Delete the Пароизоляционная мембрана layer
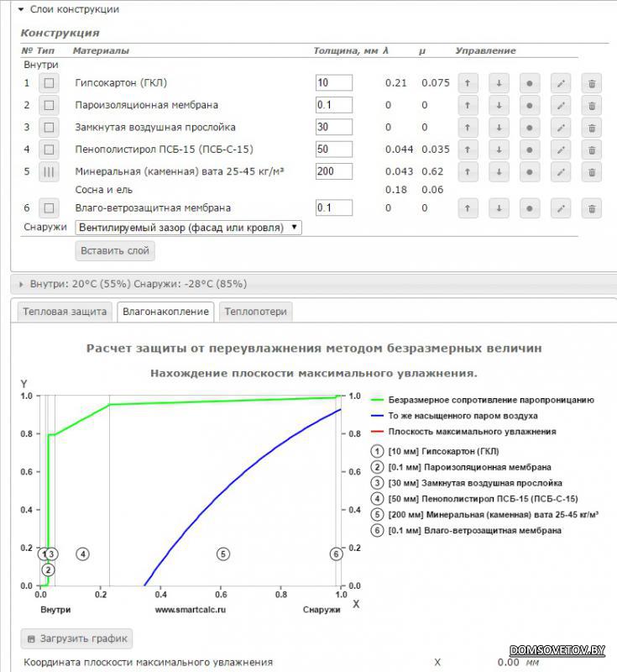Viewport: 617px width, 672px height. click(x=592, y=106)
